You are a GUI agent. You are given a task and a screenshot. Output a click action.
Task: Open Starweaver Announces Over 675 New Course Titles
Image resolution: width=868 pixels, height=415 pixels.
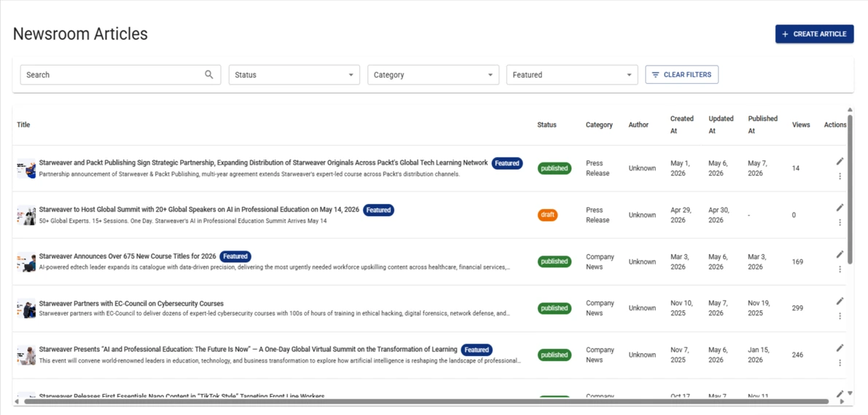click(128, 256)
